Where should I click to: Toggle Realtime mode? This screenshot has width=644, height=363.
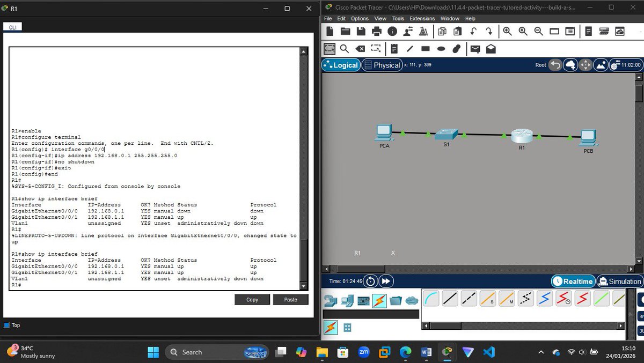[573, 281]
